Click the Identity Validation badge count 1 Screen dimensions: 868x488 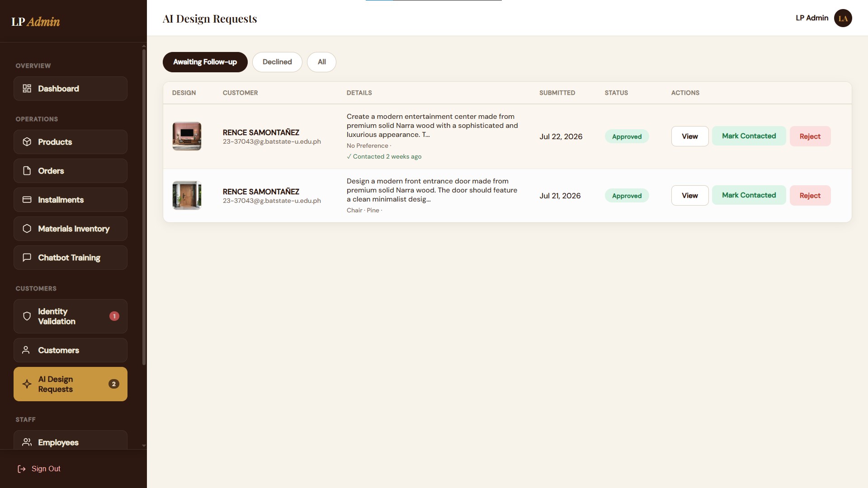pos(114,316)
